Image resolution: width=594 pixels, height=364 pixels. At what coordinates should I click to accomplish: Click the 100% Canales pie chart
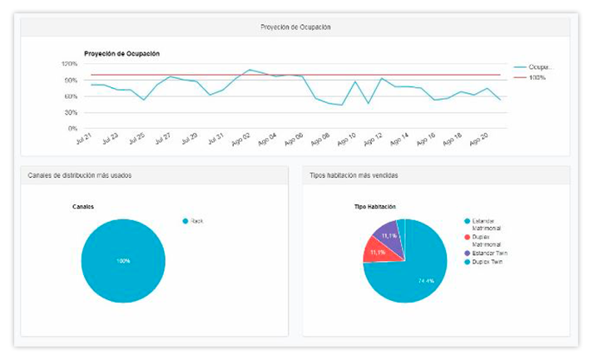[123, 260]
